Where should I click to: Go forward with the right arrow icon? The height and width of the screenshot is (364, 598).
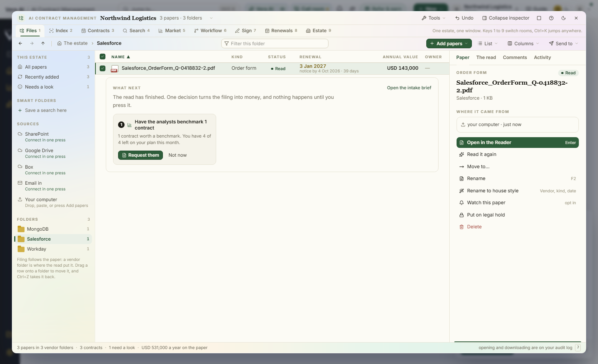(32, 43)
